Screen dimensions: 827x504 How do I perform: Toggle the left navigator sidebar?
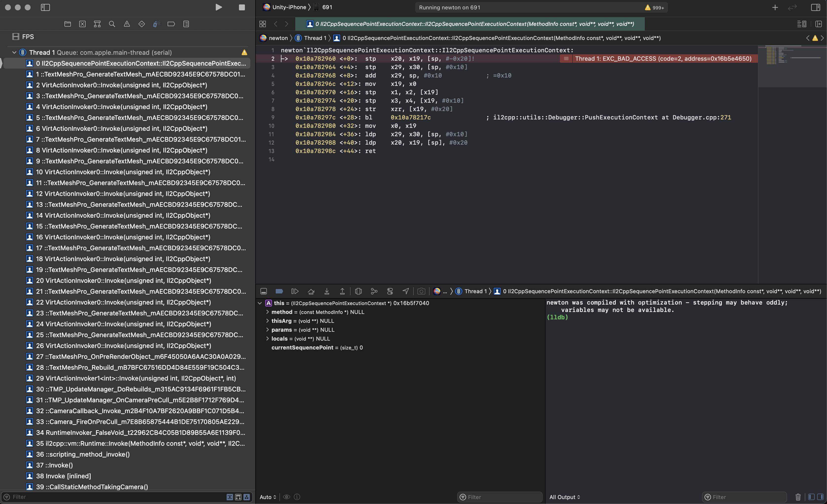45,7
